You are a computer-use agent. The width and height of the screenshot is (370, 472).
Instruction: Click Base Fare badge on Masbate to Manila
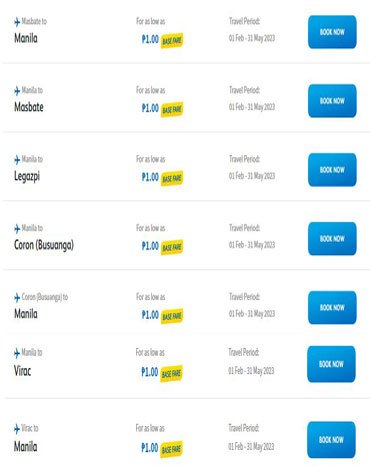pyautogui.click(x=172, y=41)
